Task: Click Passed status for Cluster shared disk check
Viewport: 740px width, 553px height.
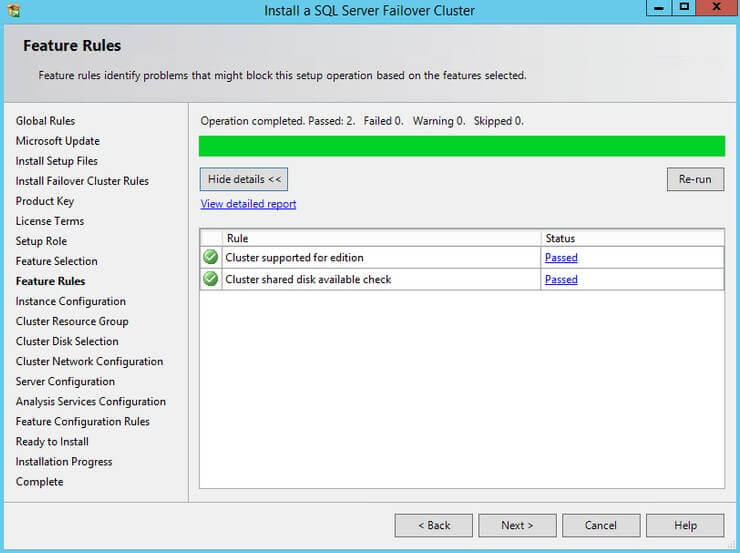Action: pos(561,280)
